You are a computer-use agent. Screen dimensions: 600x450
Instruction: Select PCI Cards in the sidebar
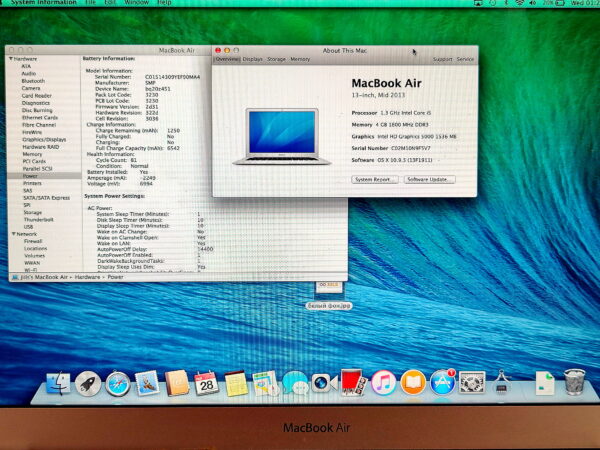coord(34,161)
